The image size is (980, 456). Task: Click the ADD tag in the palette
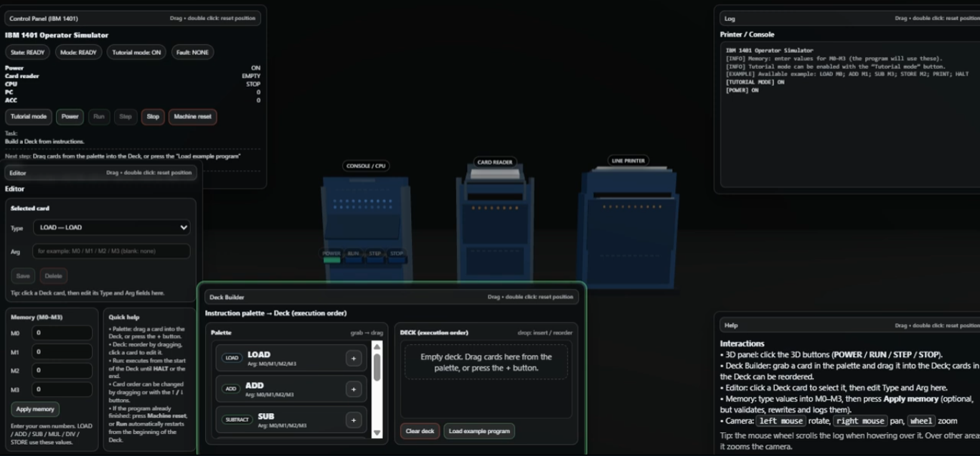click(x=231, y=389)
